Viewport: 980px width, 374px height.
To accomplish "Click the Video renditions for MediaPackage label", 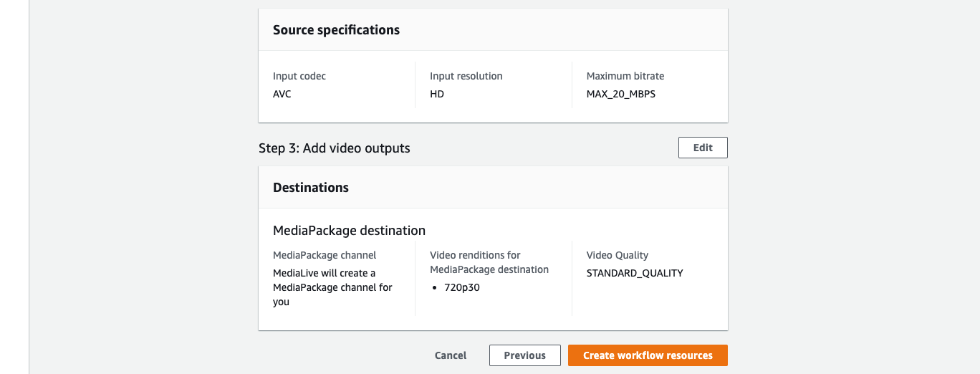I will [489, 262].
